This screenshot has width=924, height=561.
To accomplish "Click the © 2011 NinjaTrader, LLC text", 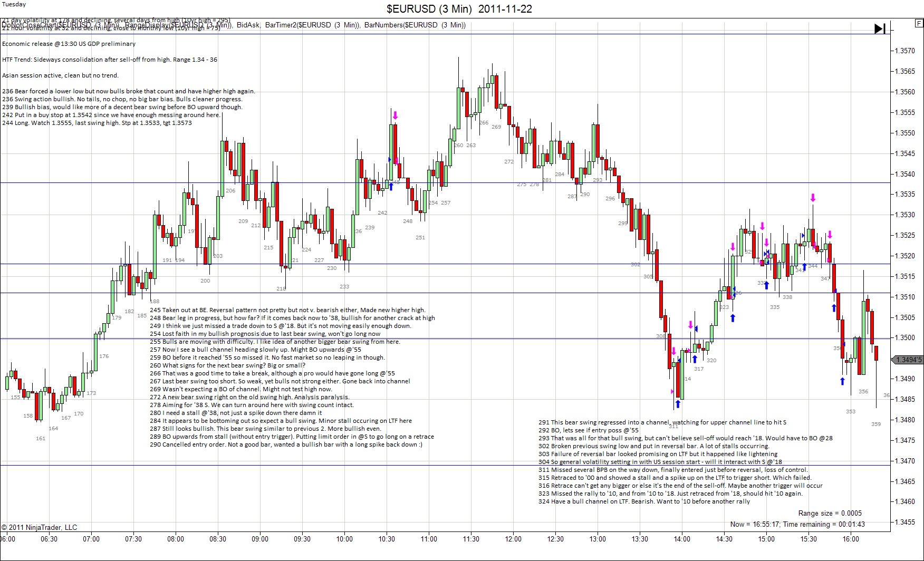I will 40,527.
